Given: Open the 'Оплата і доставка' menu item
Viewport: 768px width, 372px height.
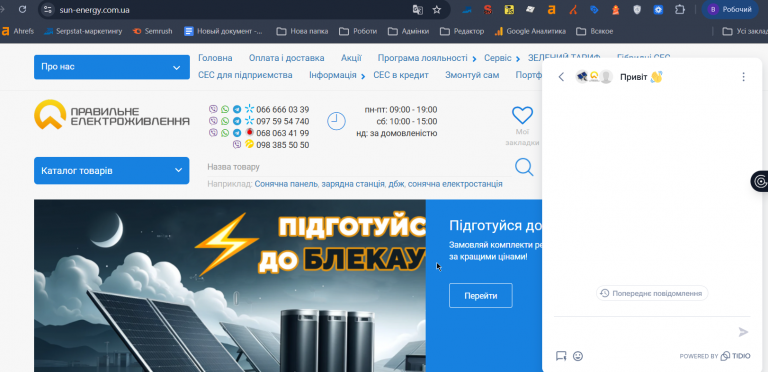Looking at the screenshot, I should (x=286, y=58).
